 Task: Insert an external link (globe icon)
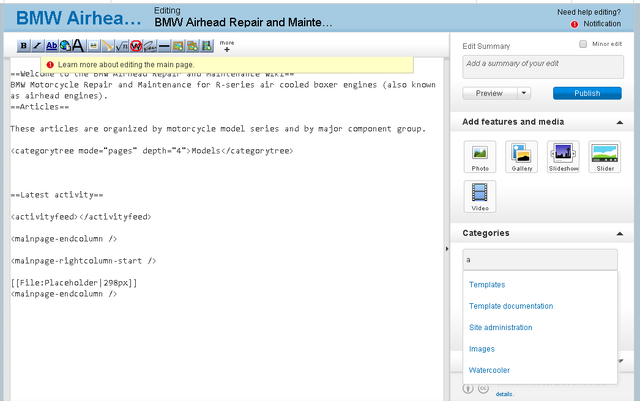click(x=65, y=46)
